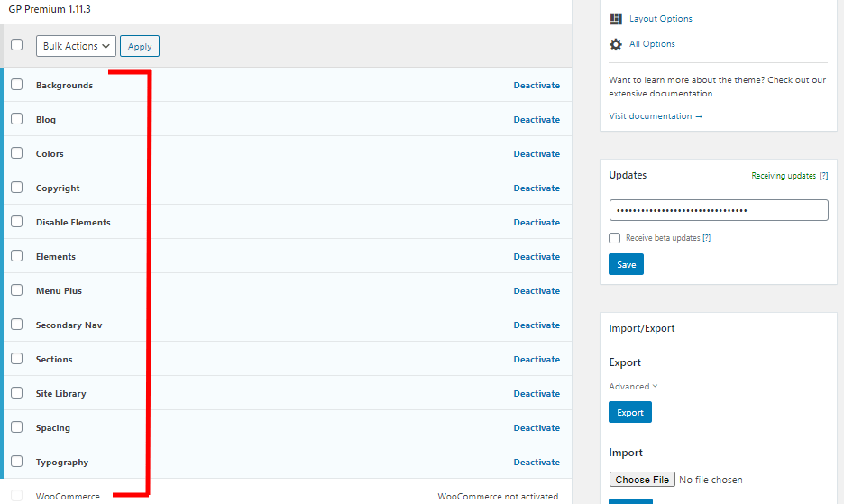The height and width of the screenshot is (504, 844).
Task: Deactivate the Secondary Nav module
Action: pyautogui.click(x=537, y=325)
